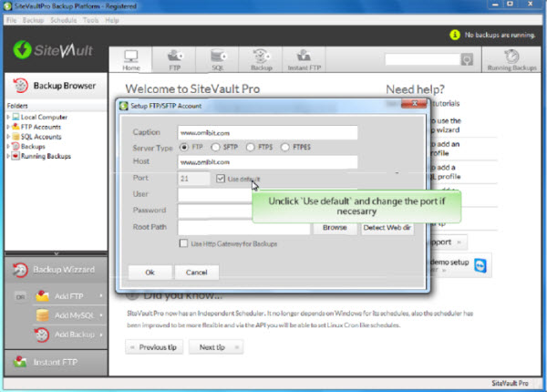The image size is (547, 392).
Task: Click the Password input field
Action: (214, 211)
